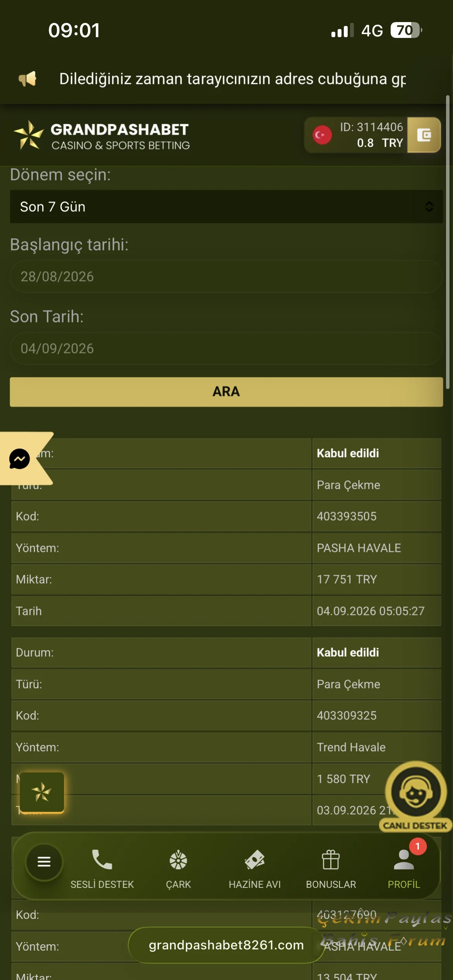Screen dimensions: 453x980
Task: Open the Çark wheel icon
Action: click(178, 860)
